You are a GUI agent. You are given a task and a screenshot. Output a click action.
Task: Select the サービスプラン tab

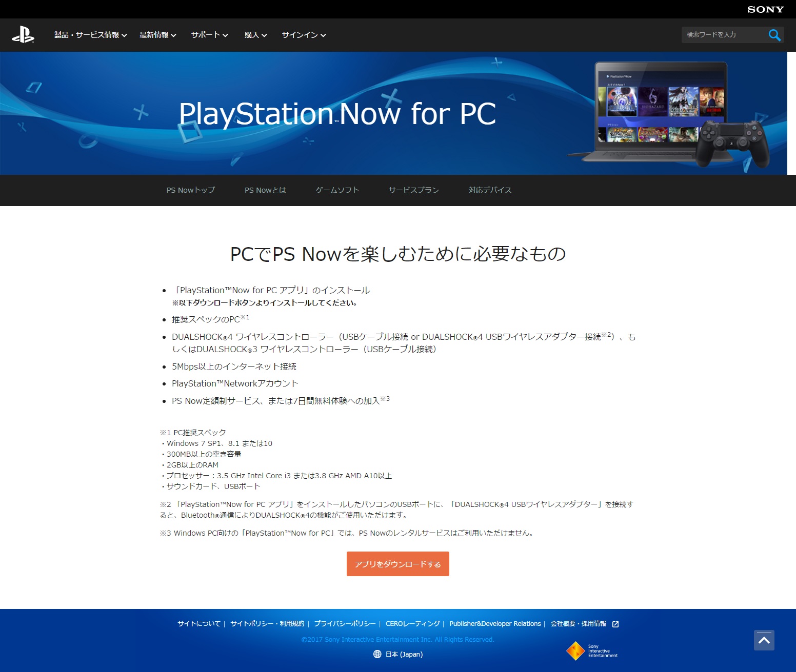(x=413, y=190)
